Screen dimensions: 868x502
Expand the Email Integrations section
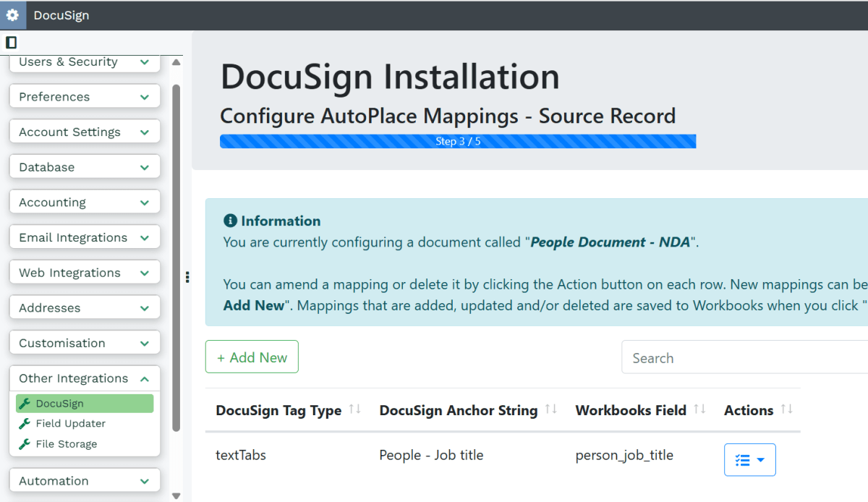85,238
